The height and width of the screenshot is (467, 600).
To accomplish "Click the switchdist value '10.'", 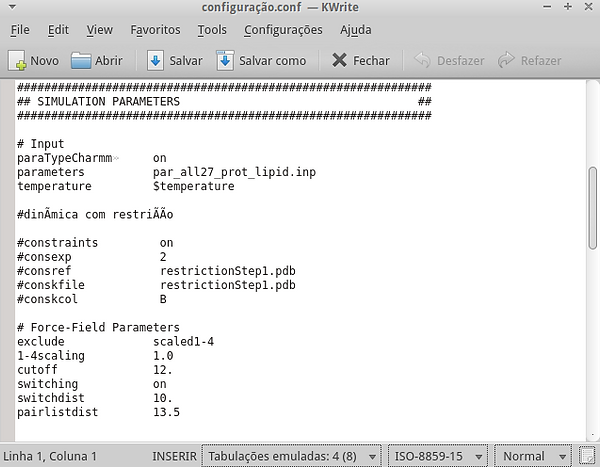I will [163, 398].
